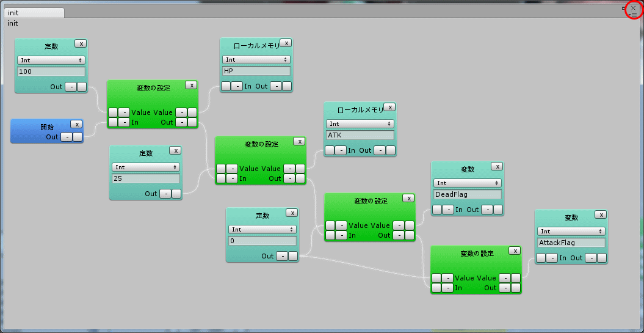The width and height of the screenshot is (644, 333).
Task: Edit the AttackFlag variable name field
Action: click(571, 243)
